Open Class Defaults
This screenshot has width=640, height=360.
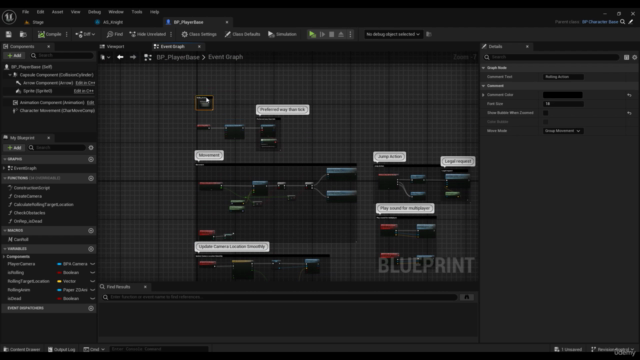242,34
